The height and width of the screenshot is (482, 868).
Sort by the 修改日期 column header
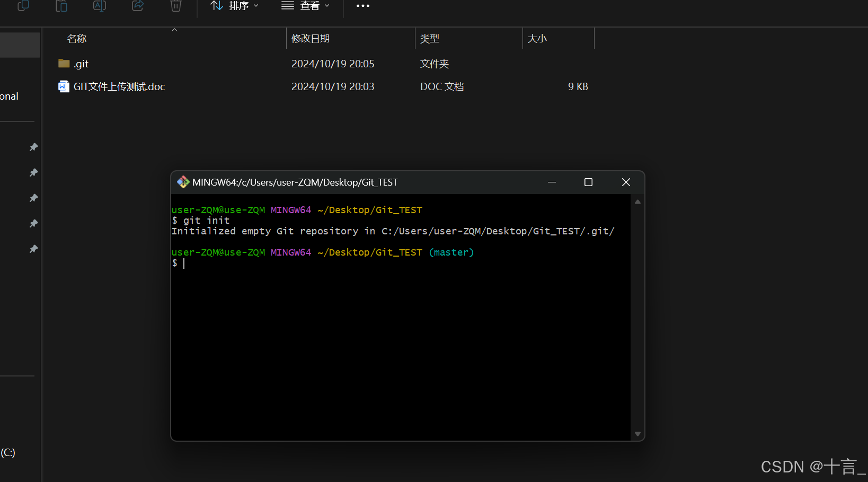[311, 39]
